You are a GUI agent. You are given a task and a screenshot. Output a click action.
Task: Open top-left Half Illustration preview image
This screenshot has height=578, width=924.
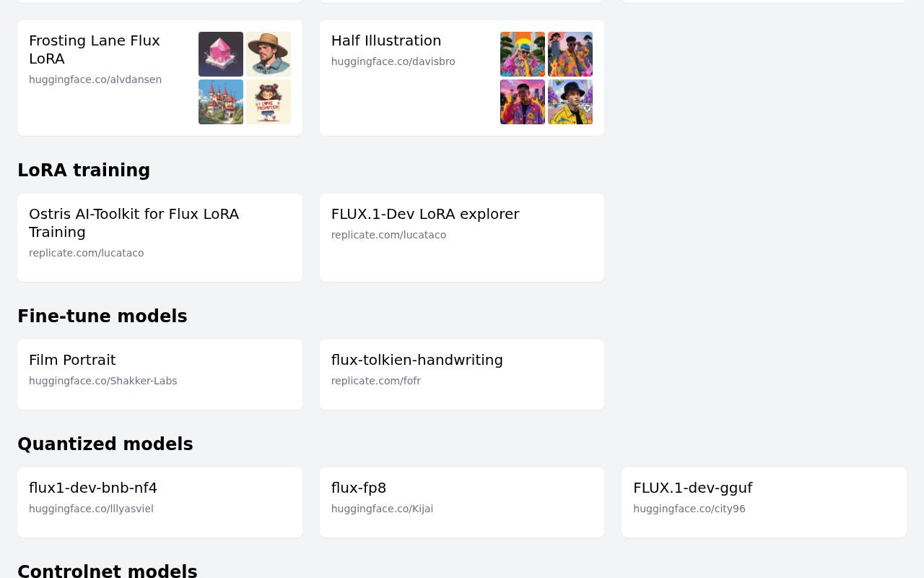[x=523, y=54]
